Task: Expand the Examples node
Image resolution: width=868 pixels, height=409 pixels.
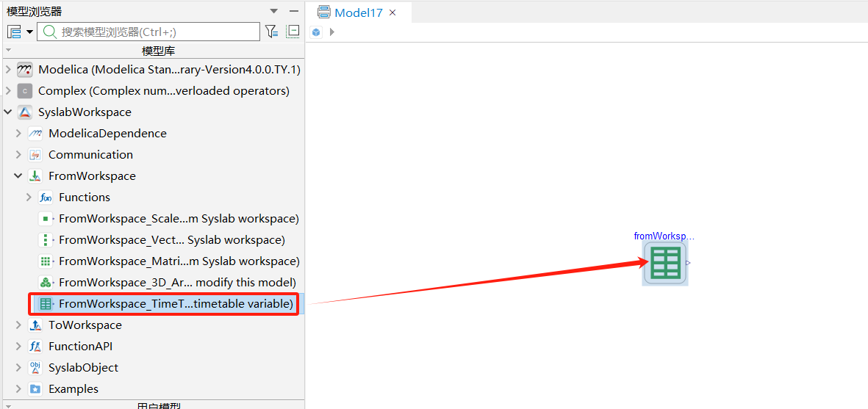Action: (x=18, y=388)
